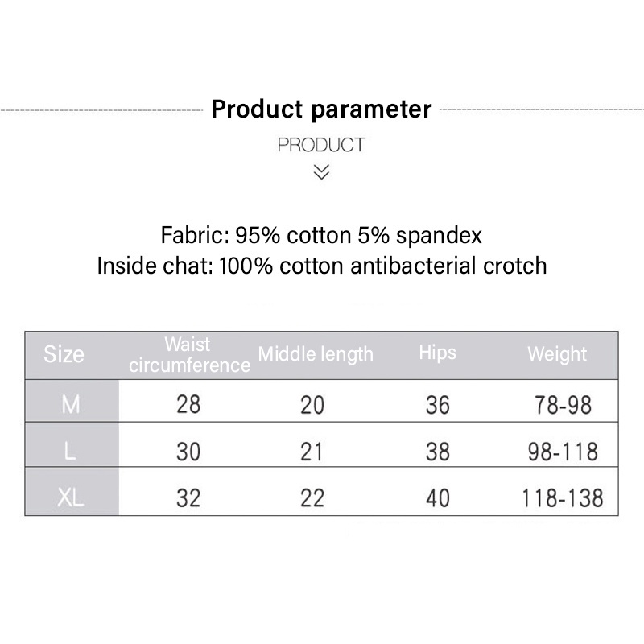Click hips value 40 in XL row

coord(438,498)
